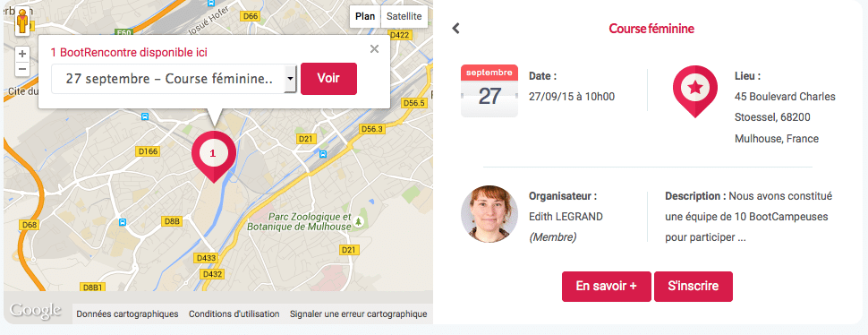Screen dimensions: 868x335
Task: Click the Google logo on the map
Action: pos(35,311)
